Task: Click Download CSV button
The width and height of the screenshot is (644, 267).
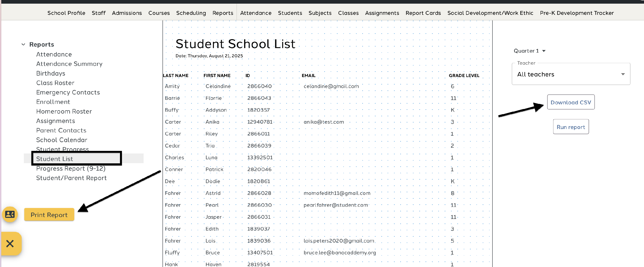Action: tap(571, 102)
